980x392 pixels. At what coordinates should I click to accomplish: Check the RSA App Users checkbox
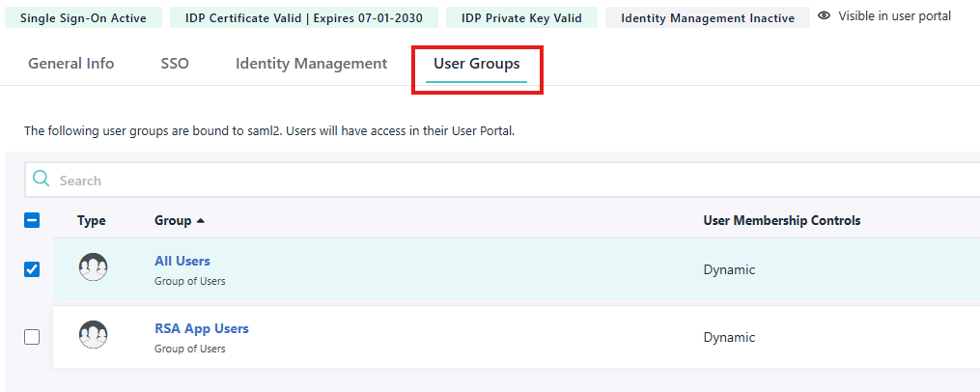coord(32,337)
